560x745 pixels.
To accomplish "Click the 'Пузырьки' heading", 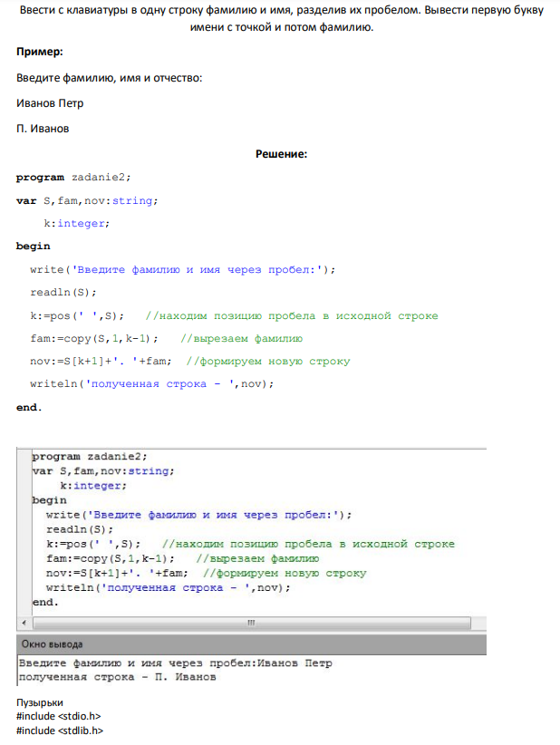I will (40, 702).
